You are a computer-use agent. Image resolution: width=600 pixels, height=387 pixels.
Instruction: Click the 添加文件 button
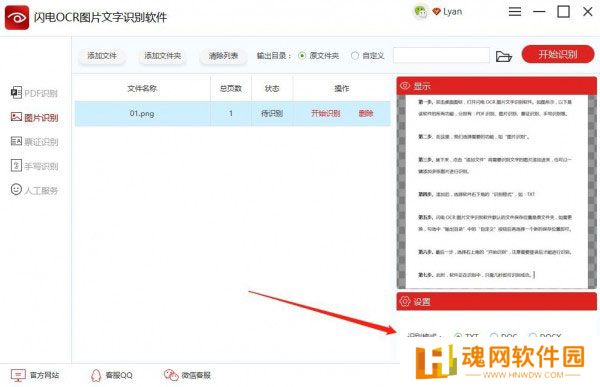(102, 56)
